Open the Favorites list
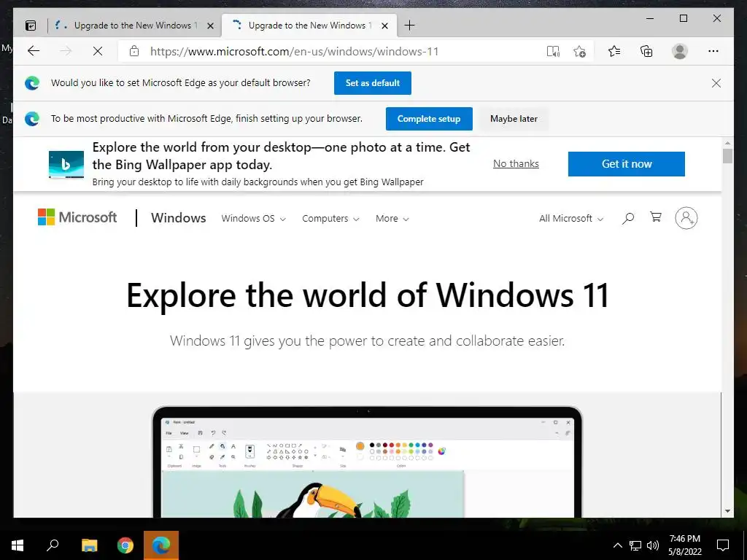747x560 pixels. 614,51
